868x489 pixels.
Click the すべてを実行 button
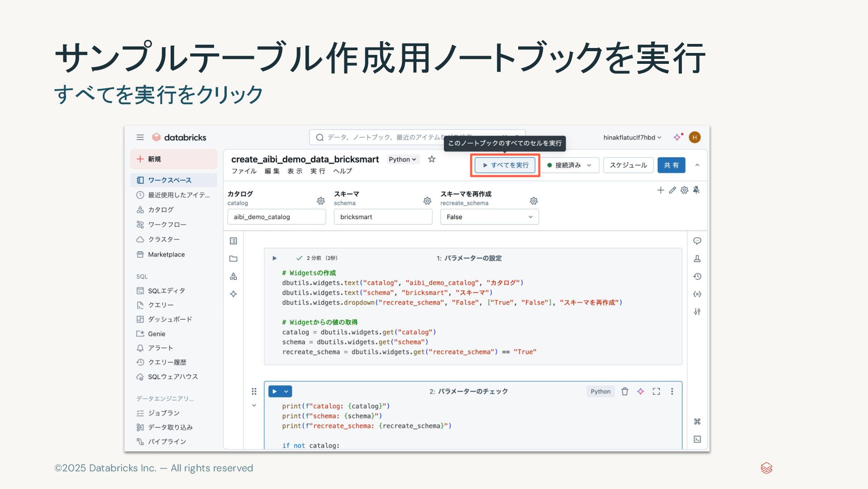click(x=505, y=165)
